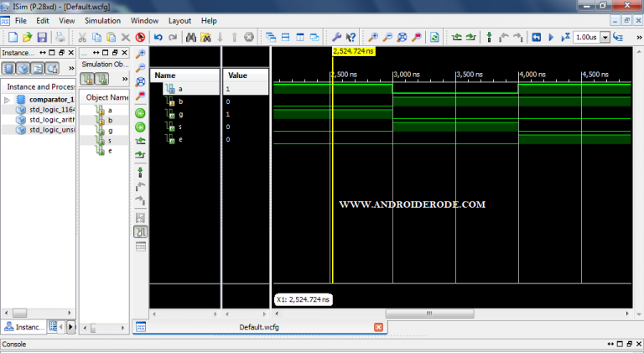Switch to the Default.wcfg tab
The image size is (644, 353).
(x=260, y=327)
